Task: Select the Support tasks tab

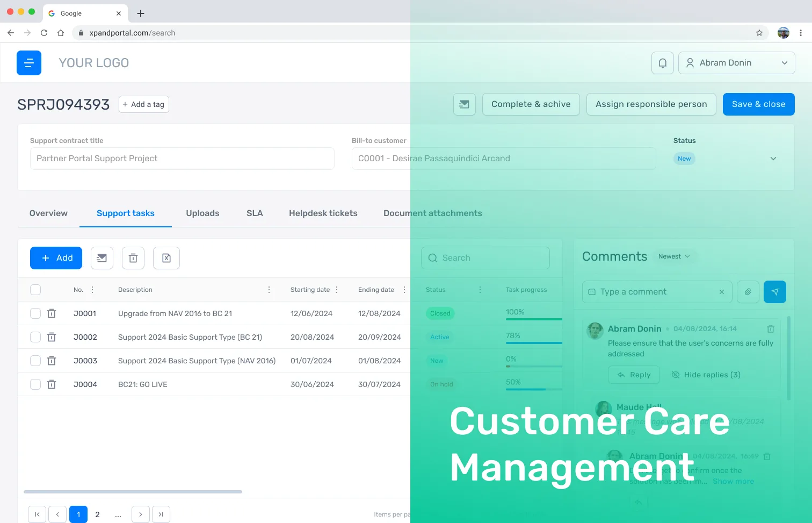Action: [x=126, y=213]
